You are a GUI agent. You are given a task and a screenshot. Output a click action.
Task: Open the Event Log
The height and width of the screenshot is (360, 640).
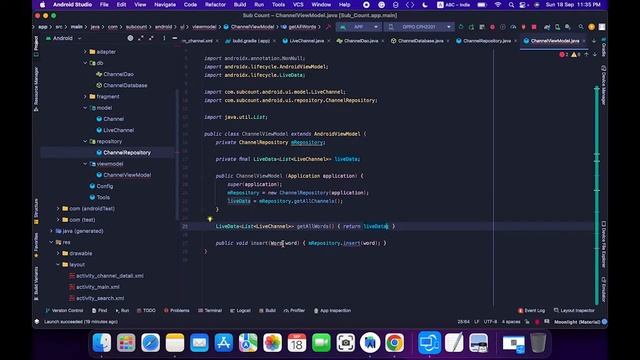(x=531, y=311)
